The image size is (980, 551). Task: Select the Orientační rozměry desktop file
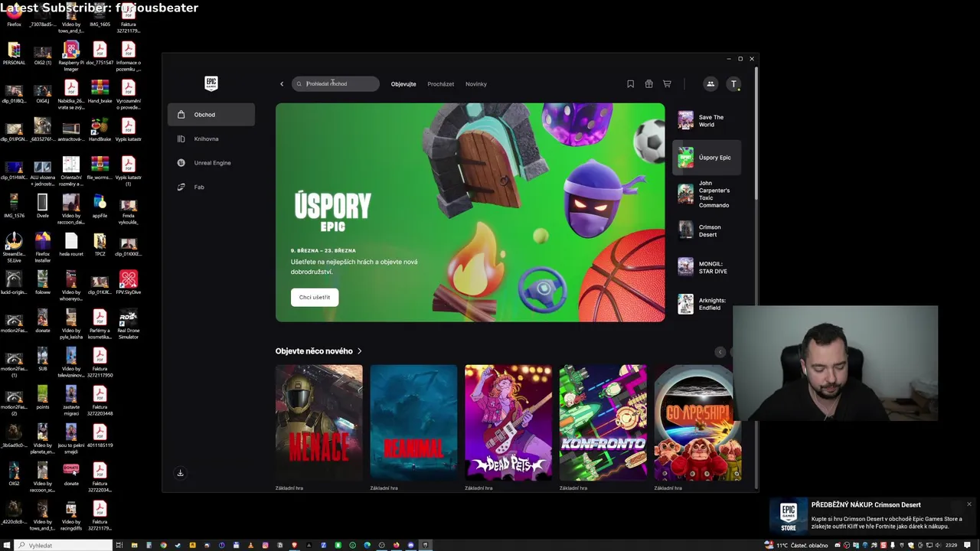coord(71,171)
